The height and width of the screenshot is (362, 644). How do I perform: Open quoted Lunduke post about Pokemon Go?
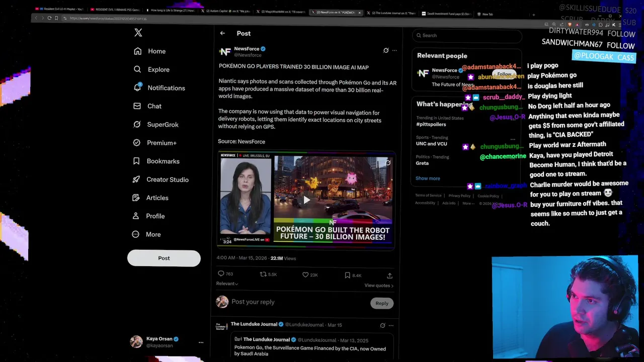pyautogui.click(x=312, y=346)
